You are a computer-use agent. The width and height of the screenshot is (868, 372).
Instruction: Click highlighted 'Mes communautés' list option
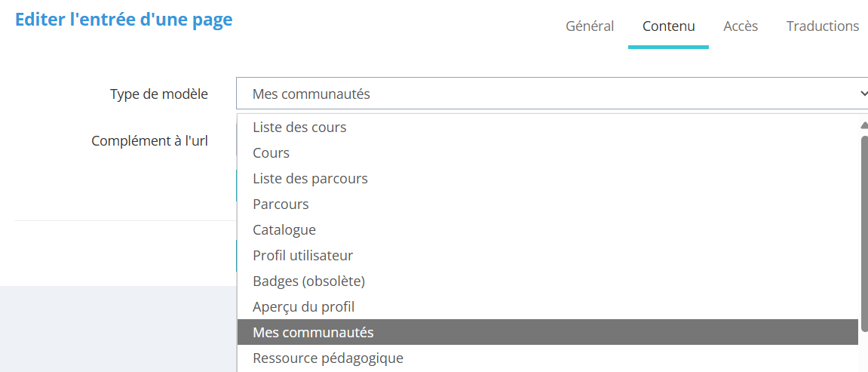pyautogui.click(x=313, y=333)
